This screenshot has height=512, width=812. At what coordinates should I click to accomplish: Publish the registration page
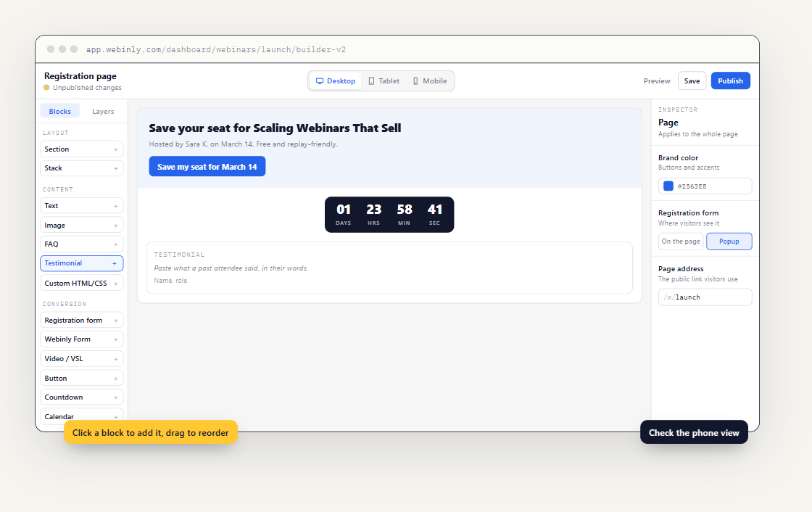click(x=730, y=80)
